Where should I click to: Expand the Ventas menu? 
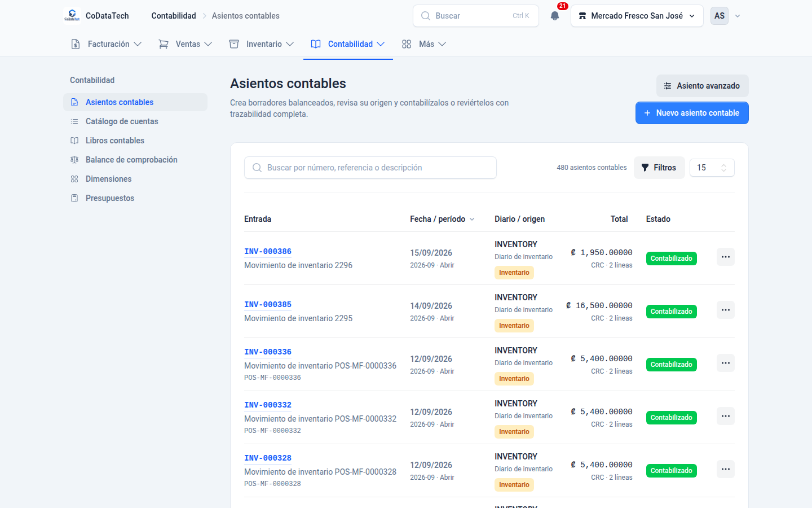pyautogui.click(x=186, y=44)
